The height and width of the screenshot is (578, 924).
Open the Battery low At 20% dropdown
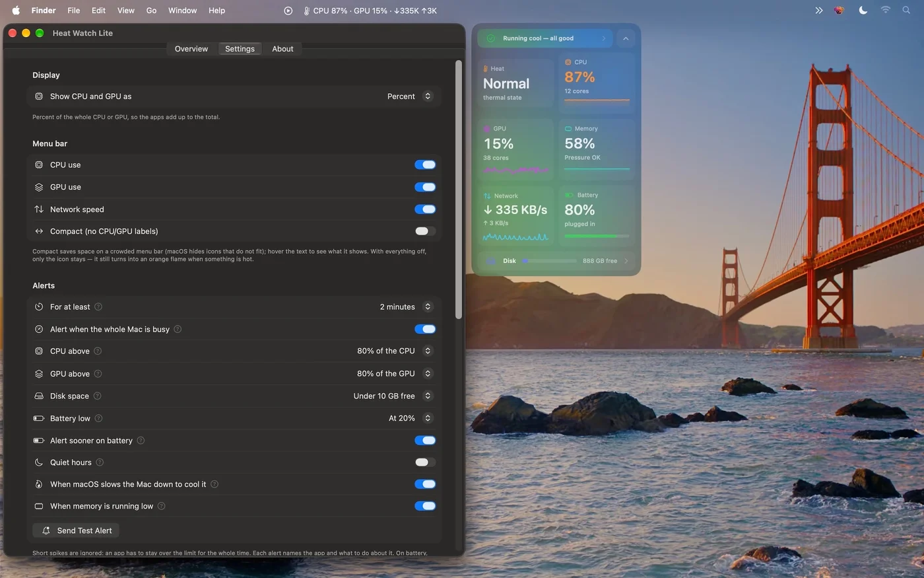[411, 418]
